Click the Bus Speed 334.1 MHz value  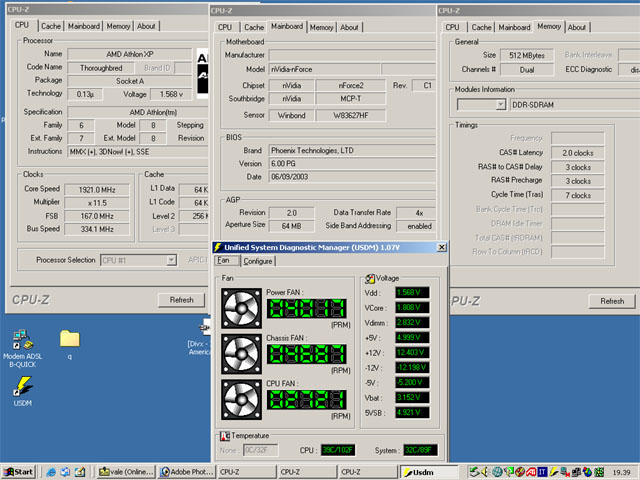97,229
